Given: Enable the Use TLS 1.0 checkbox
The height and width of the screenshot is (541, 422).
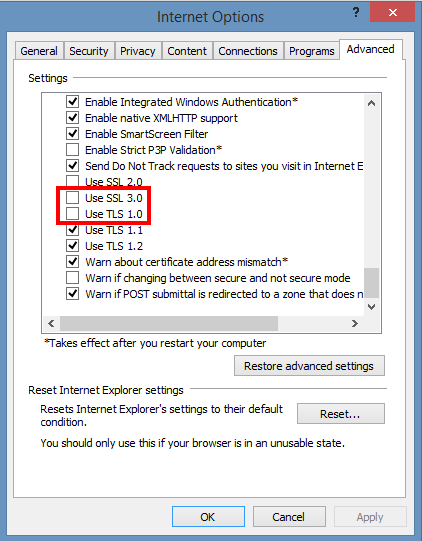Looking at the screenshot, I should [72, 214].
